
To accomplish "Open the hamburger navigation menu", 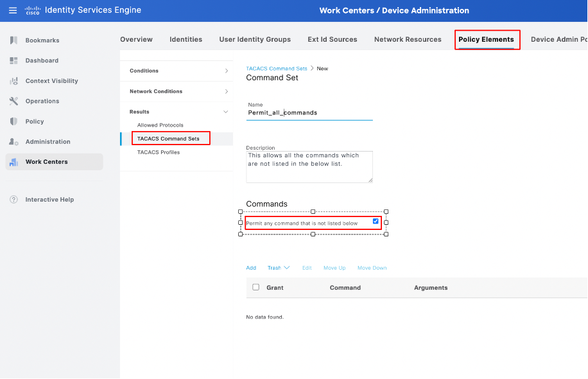I will [x=13, y=10].
